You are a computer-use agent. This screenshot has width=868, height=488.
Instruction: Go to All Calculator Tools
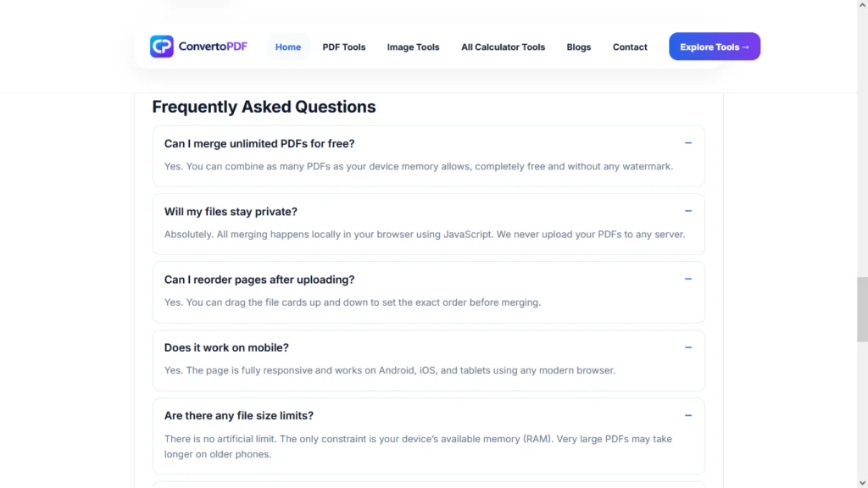(x=503, y=47)
